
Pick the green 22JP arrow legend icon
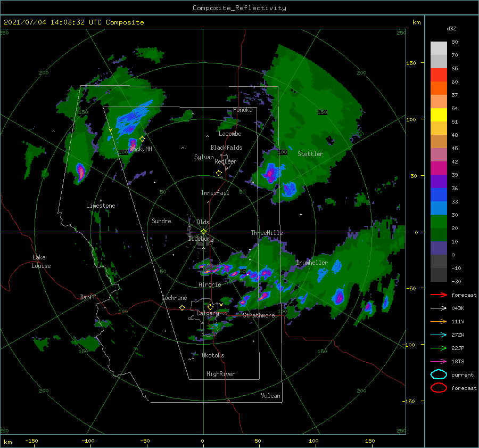point(439,348)
